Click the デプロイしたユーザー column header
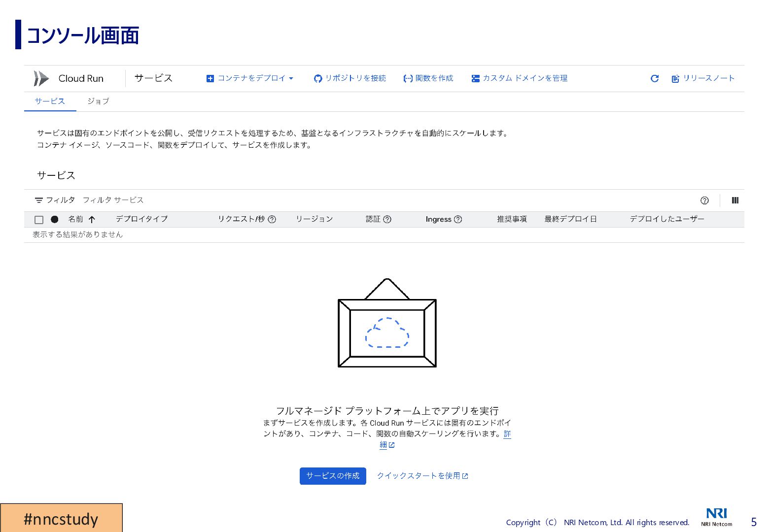The width and height of the screenshot is (769, 532). coord(667,219)
